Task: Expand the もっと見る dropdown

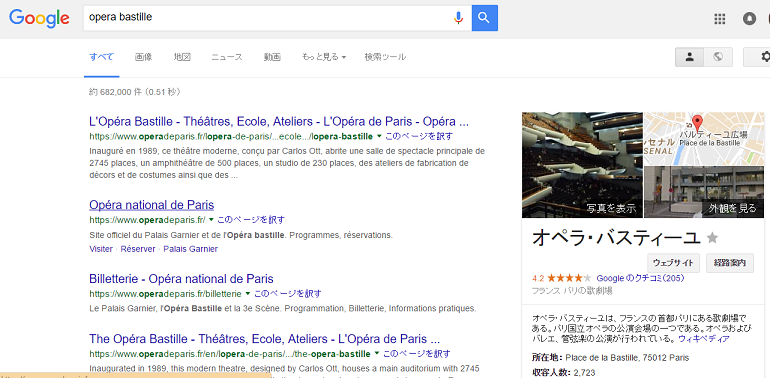Action: (x=324, y=57)
